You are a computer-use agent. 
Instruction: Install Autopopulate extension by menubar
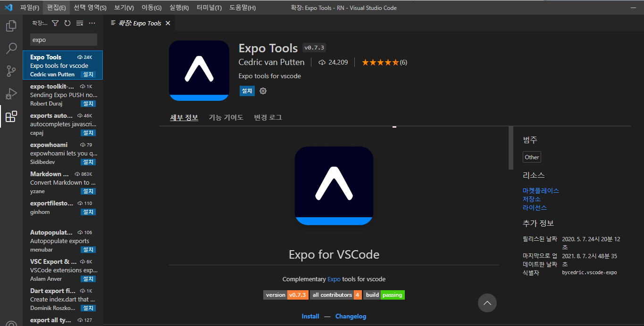tap(89, 250)
